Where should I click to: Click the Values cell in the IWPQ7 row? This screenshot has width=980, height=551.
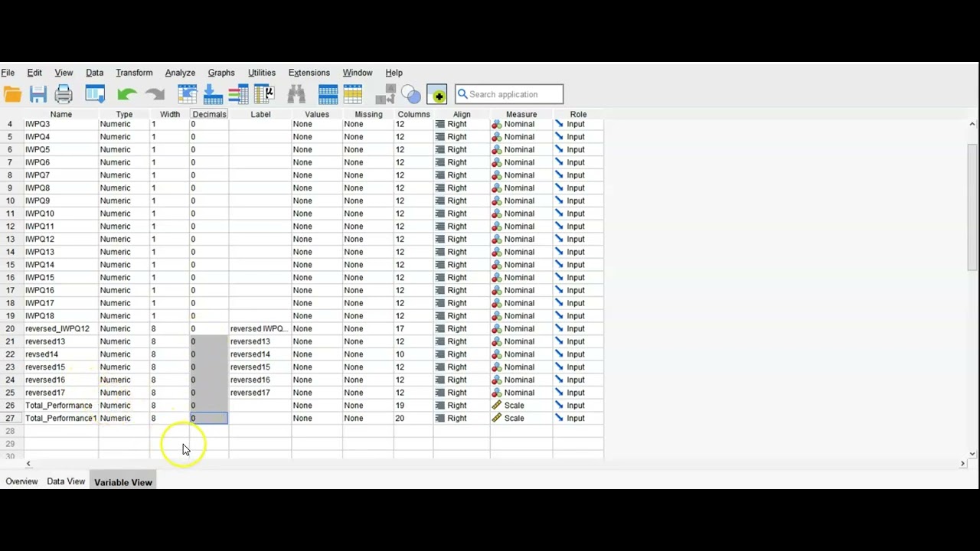tap(317, 175)
